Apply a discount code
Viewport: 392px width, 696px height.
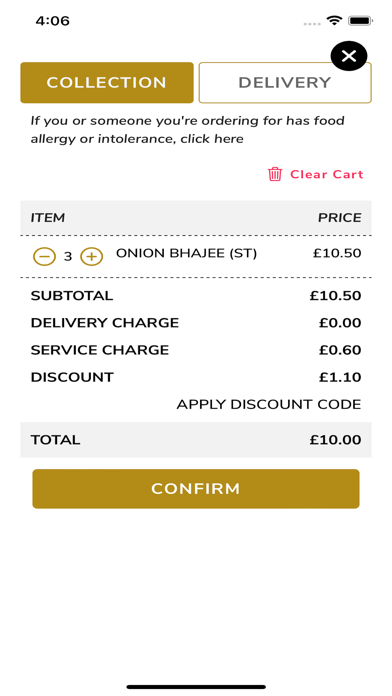[x=269, y=404]
